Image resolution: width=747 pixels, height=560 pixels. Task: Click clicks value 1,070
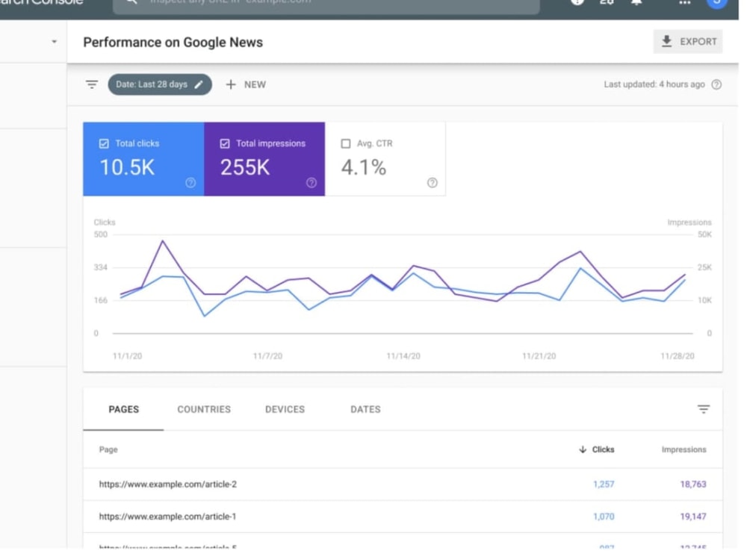click(604, 517)
